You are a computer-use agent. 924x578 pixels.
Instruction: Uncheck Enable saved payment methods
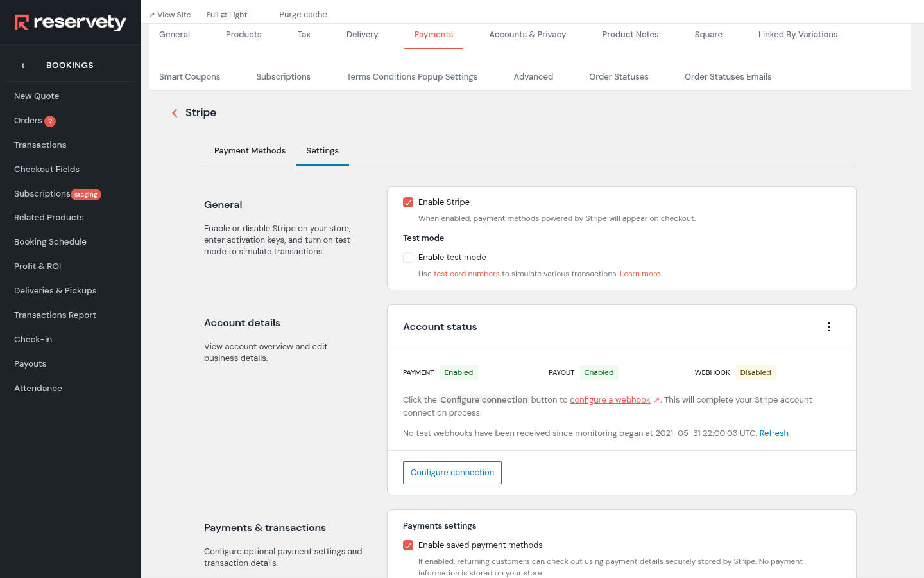pyautogui.click(x=408, y=545)
